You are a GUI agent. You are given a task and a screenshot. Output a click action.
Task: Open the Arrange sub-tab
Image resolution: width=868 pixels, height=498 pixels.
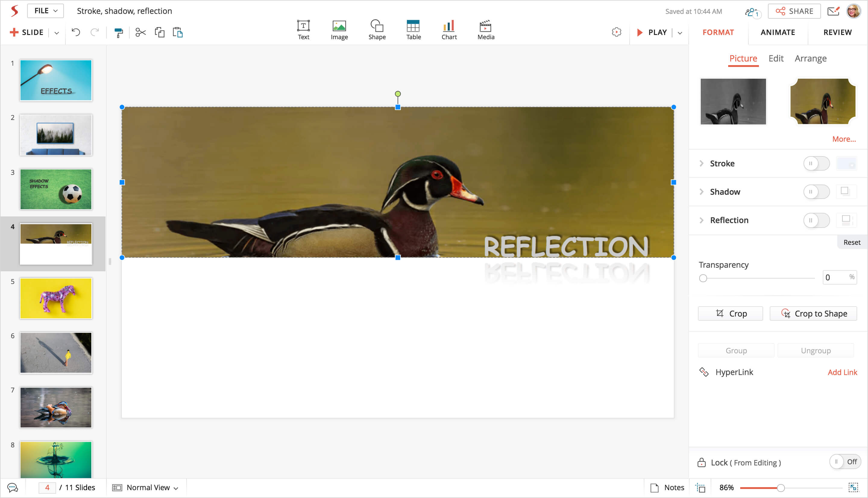[x=810, y=58]
